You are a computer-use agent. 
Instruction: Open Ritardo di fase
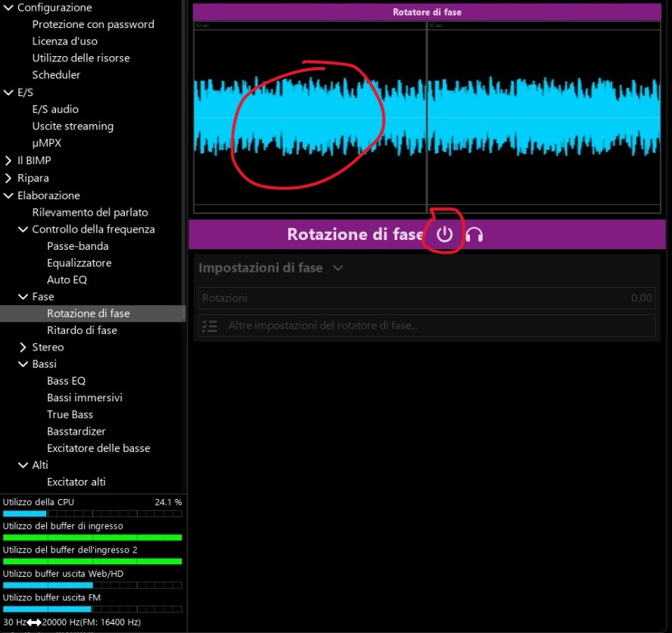[x=82, y=330]
